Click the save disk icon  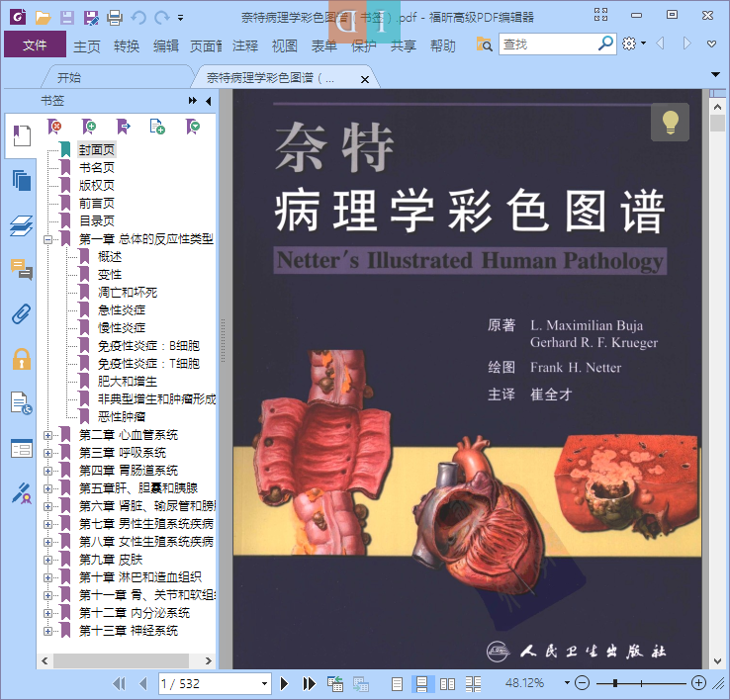pyautogui.click(x=67, y=18)
